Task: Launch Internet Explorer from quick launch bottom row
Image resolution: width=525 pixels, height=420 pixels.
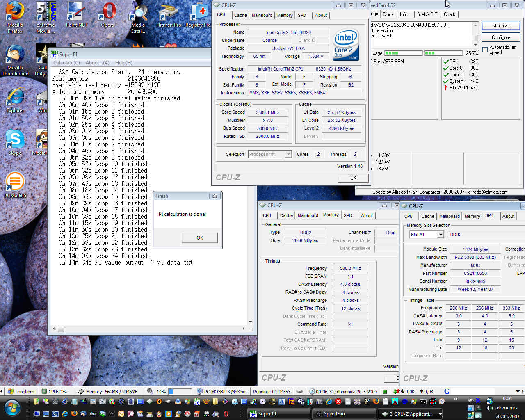Action: coord(65,414)
